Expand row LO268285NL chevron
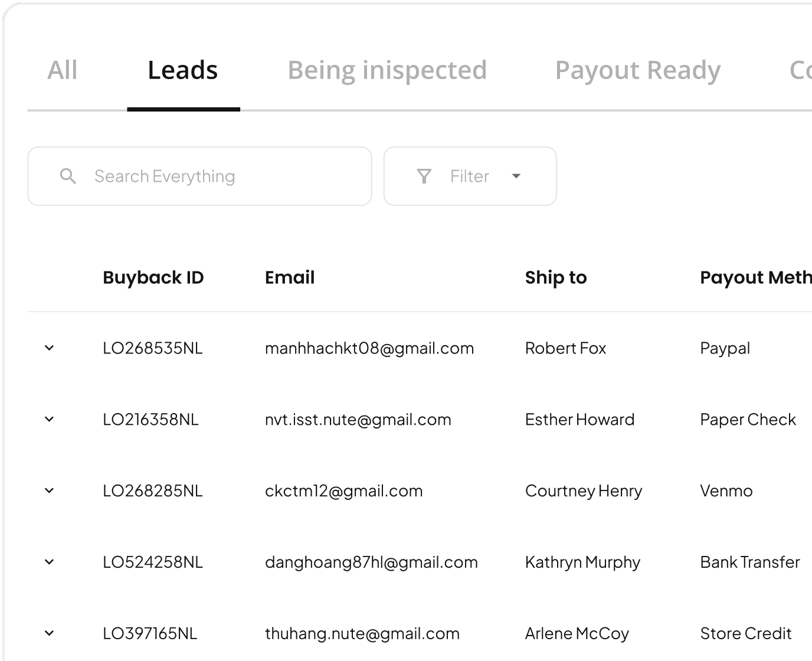This screenshot has width=812, height=661. pyautogui.click(x=50, y=491)
